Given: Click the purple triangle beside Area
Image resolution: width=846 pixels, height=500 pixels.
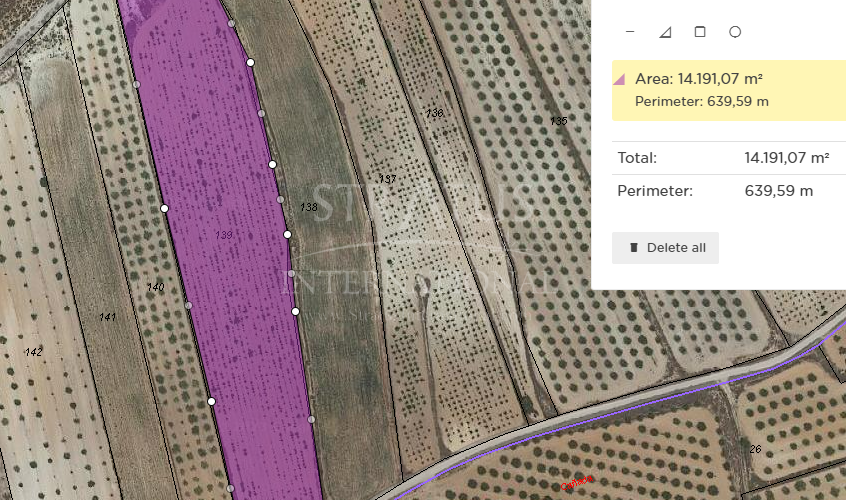Looking at the screenshot, I should tap(620, 79).
